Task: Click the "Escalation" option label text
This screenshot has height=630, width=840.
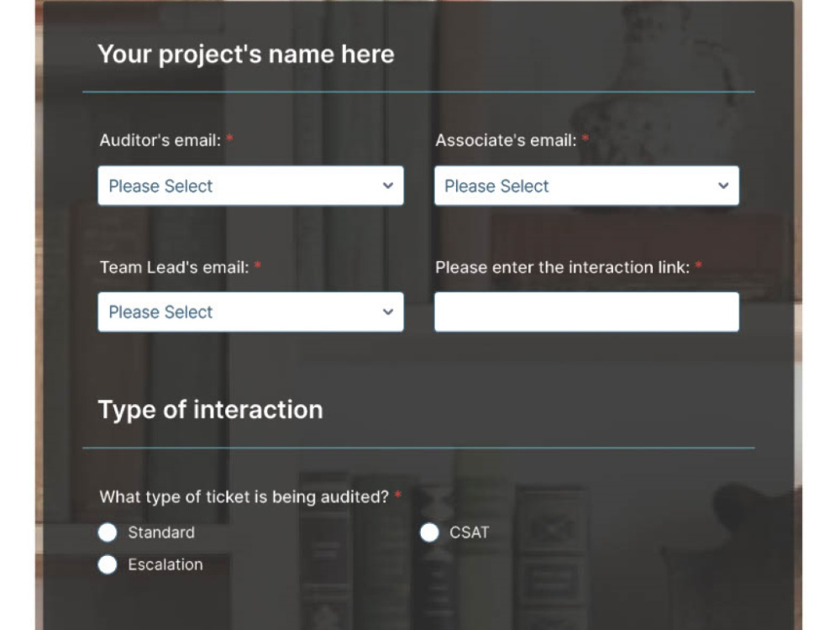Action: (165, 564)
